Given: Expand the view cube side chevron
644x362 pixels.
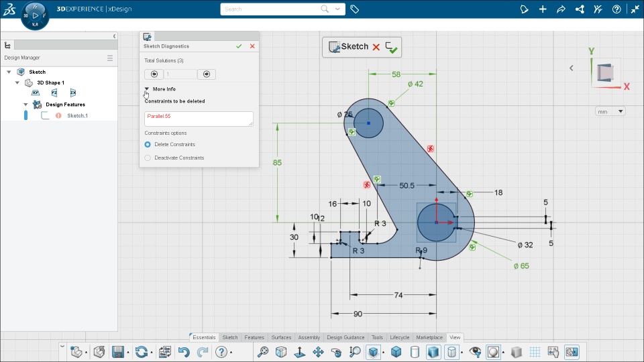Looking at the screenshot, I should 572,68.
